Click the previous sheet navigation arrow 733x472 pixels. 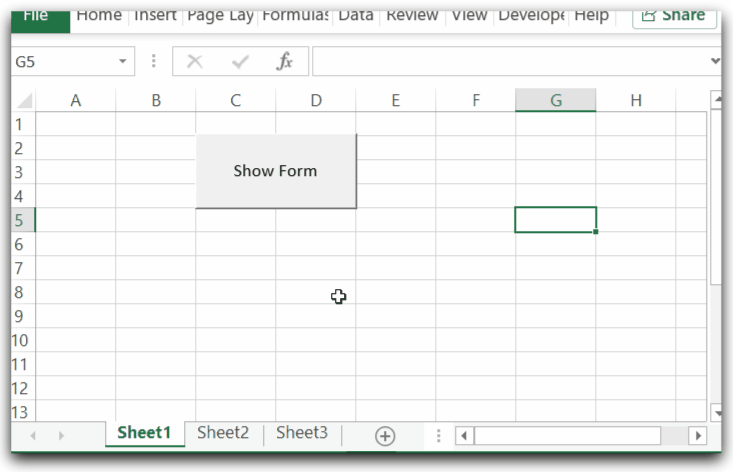click(x=33, y=436)
